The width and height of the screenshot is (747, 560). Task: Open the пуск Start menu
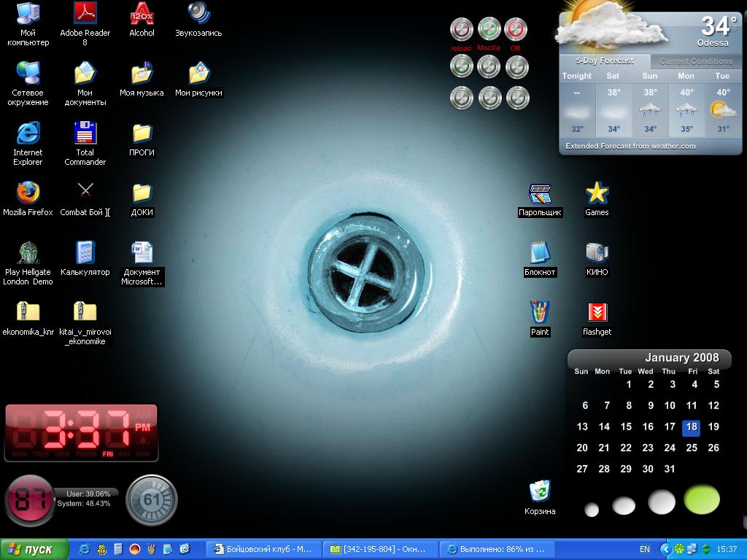tap(34, 550)
